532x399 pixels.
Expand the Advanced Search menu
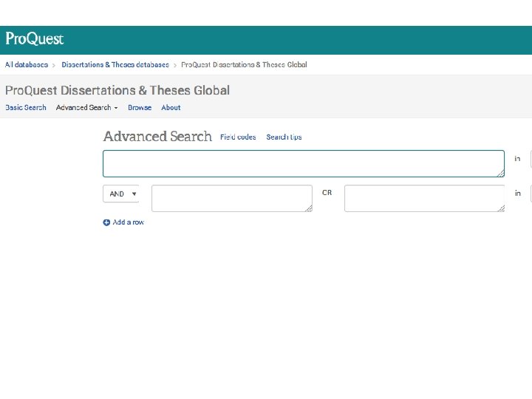[x=87, y=108]
